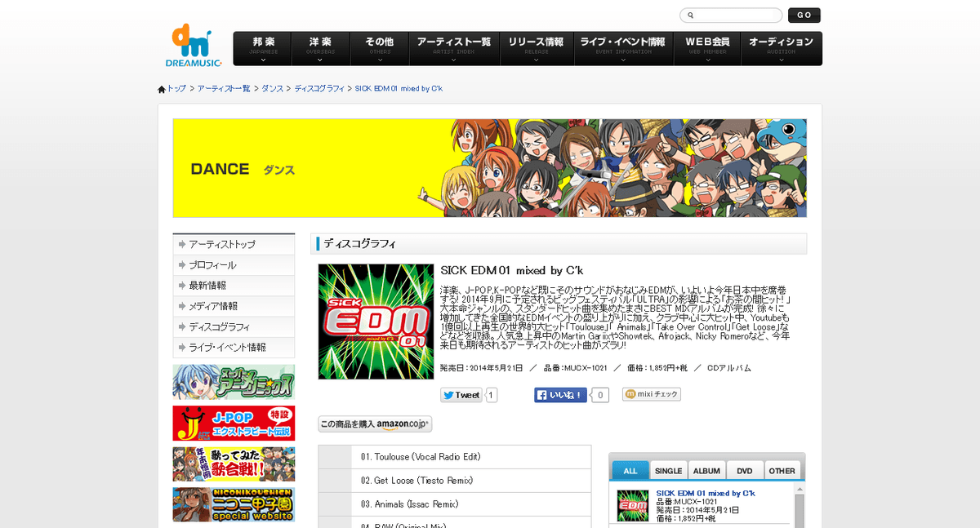Click track 02. Get Loose (Tiesto Remix)
This screenshot has width=980, height=528.
click(416, 481)
